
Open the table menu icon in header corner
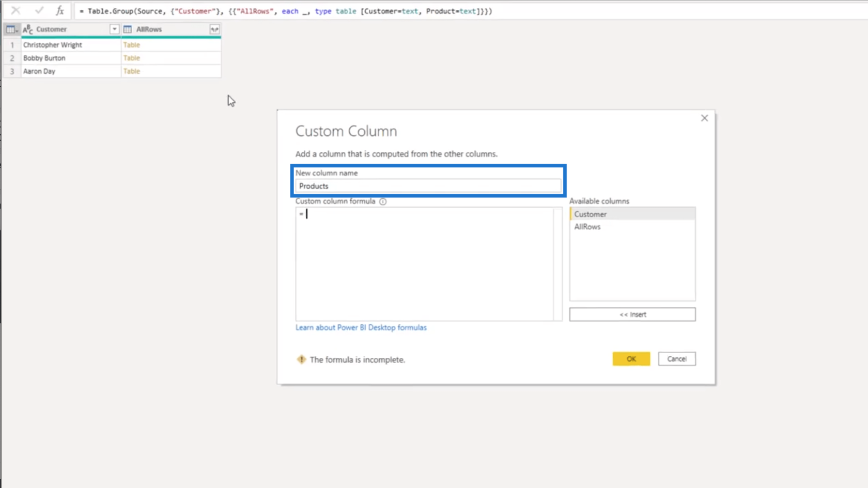point(11,29)
